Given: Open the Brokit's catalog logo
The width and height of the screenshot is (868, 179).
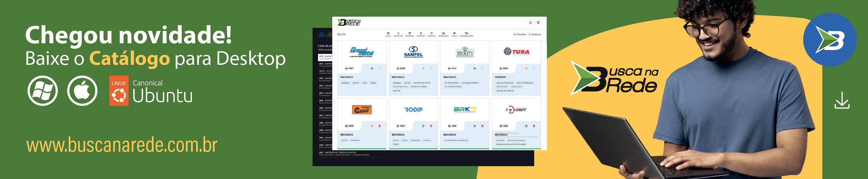Looking at the screenshot, I should click(465, 52).
